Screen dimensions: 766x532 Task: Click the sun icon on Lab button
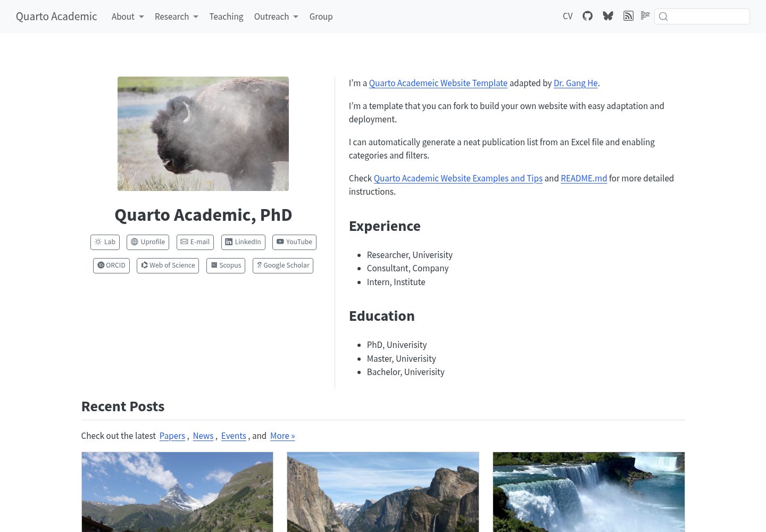[98, 242]
